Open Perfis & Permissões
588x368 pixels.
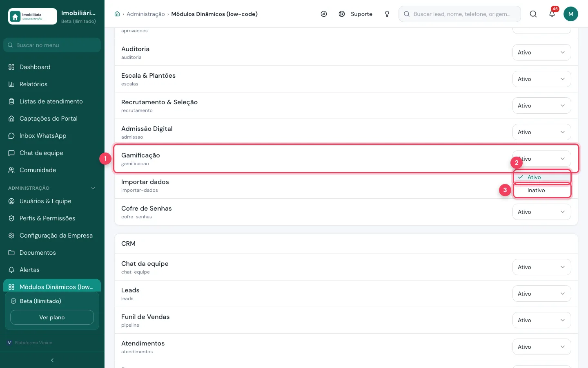click(x=52, y=218)
